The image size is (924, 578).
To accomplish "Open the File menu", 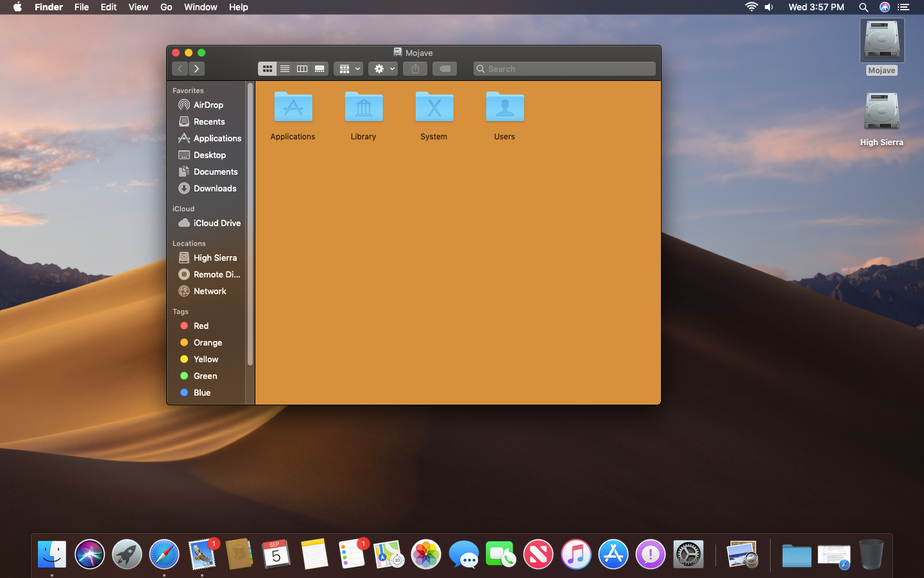I will pos(81,7).
